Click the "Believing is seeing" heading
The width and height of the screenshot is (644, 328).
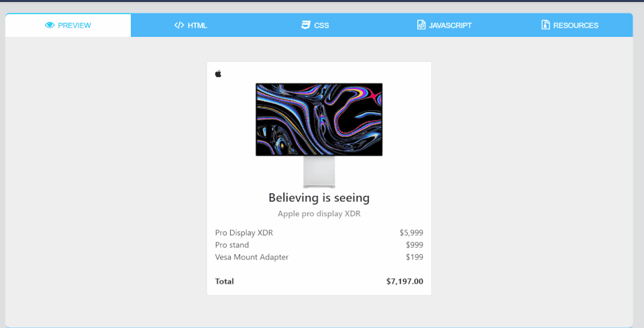pyautogui.click(x=319, y=198)
